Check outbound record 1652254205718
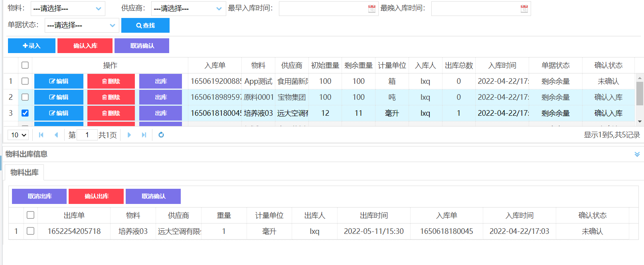Image resolution: width=644 pixels, height=265 pixels. click(x=30, y=231)
